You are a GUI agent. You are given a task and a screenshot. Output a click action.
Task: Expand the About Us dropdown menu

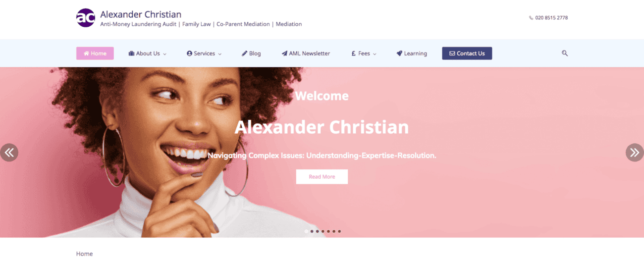point(147,53)
